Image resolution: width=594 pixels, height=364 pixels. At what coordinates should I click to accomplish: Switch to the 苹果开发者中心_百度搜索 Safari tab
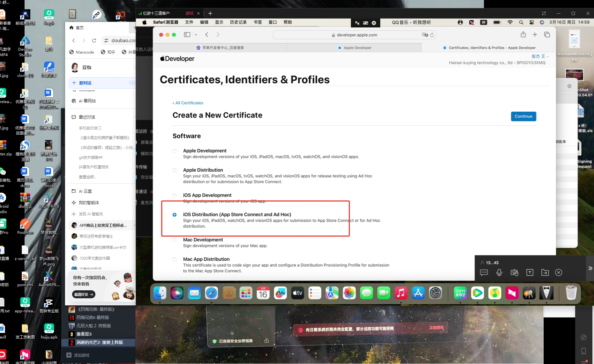pyautogui.click(x=220, y=48)
